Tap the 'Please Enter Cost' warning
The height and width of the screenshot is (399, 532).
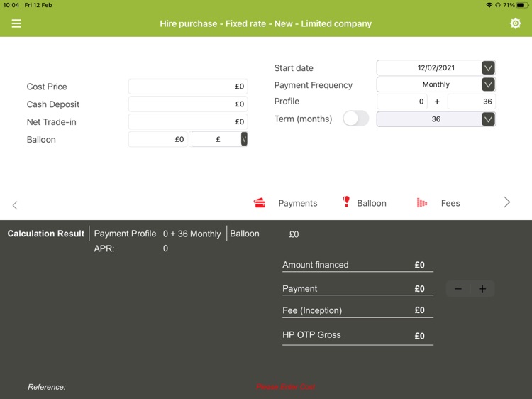coord(285,387)
